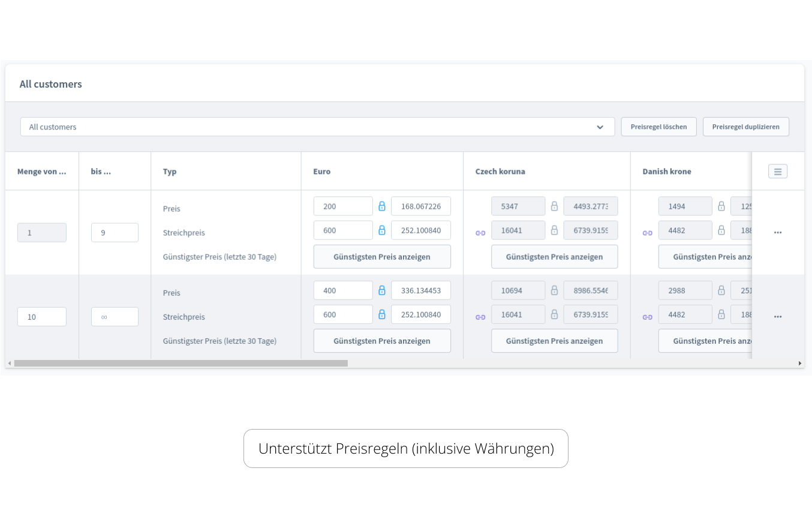Click Danish krone link icon in first row

click(648, 233)
